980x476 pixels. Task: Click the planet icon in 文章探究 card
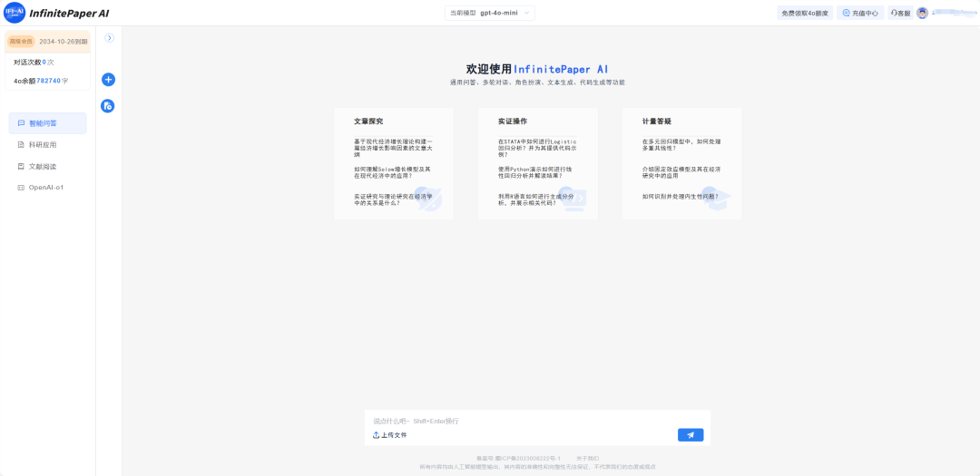coord(428,199)
